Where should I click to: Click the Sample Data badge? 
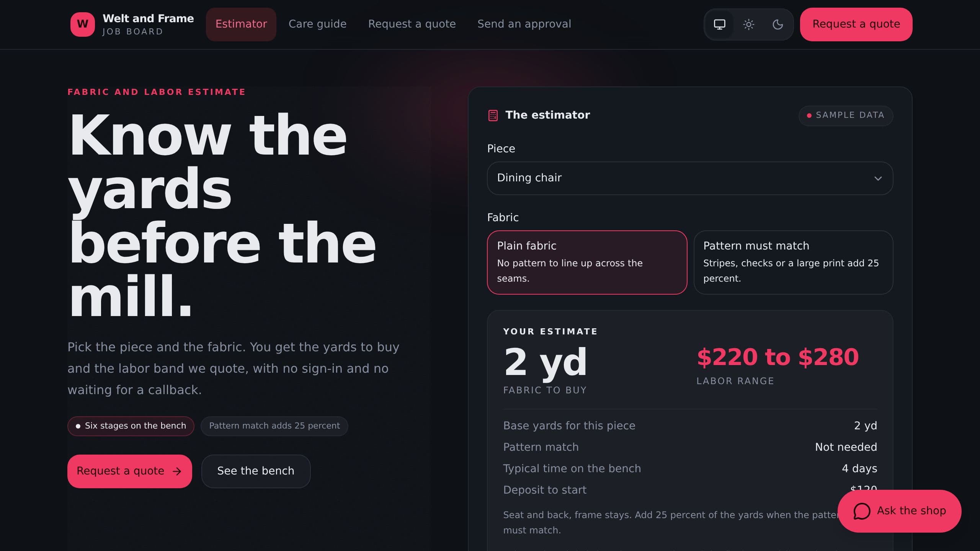[846, 116]
